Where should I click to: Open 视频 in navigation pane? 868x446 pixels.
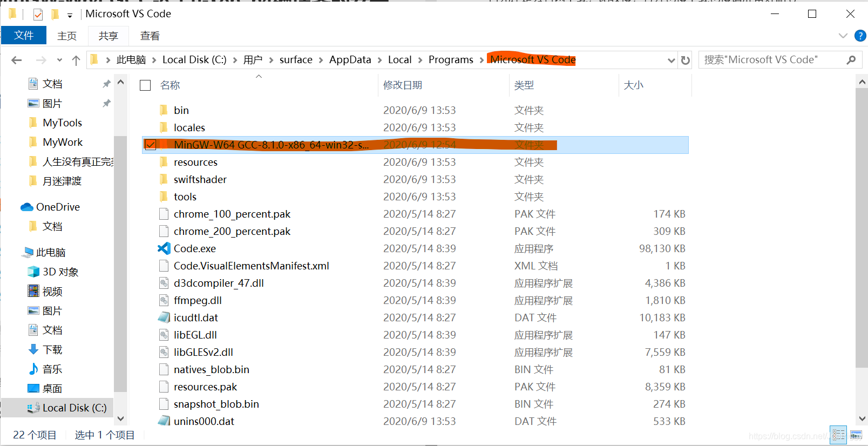click(x=52, y=291)
